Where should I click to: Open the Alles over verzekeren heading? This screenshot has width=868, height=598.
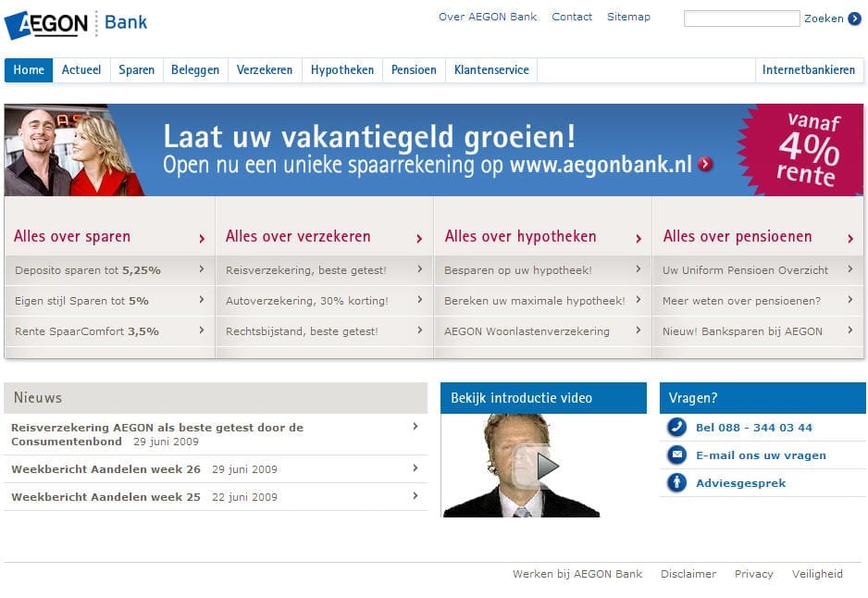pyautogui.click(x=298, y=236)
